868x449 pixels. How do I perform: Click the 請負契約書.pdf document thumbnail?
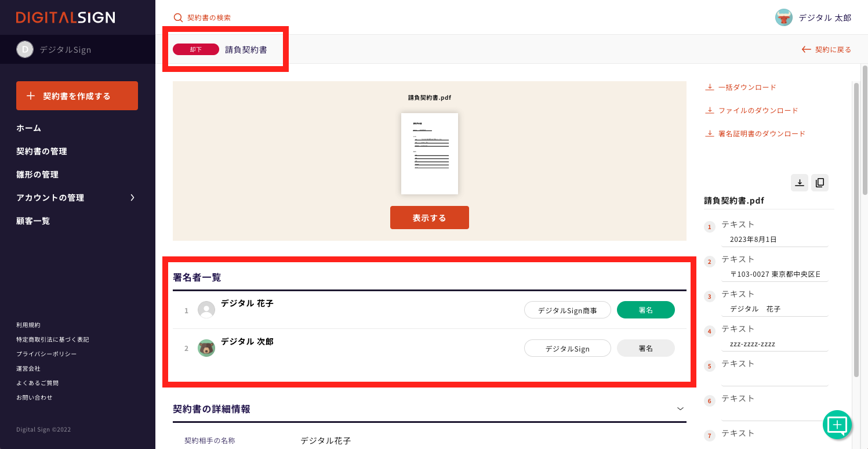[x=429, y=153]
